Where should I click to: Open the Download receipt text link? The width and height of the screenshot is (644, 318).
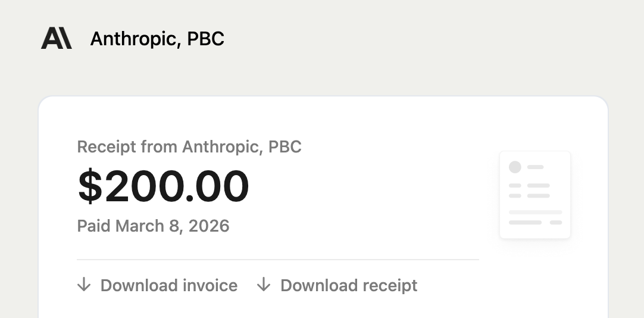(349, 286)
